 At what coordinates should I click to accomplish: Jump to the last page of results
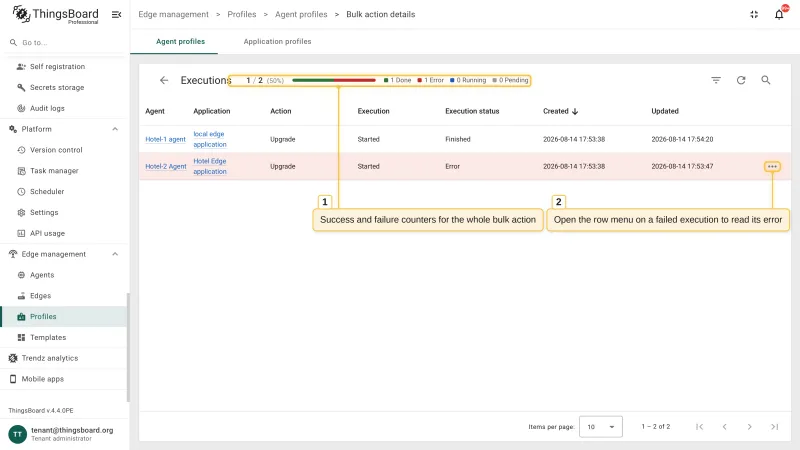tap(774, 427)
